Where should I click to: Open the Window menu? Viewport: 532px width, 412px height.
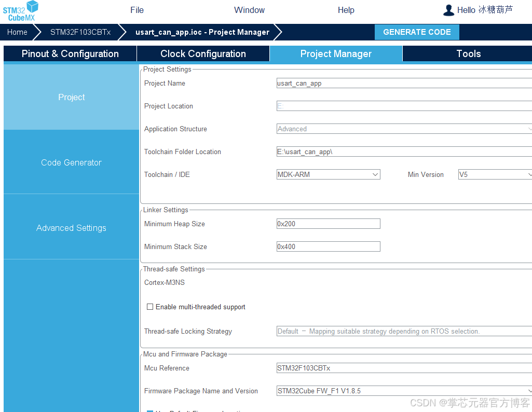249,10
